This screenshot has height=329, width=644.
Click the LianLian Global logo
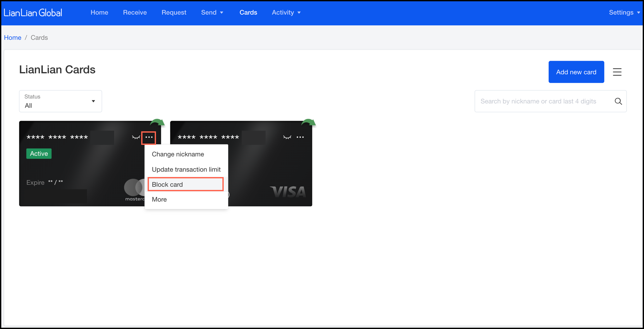coord(33,13)
